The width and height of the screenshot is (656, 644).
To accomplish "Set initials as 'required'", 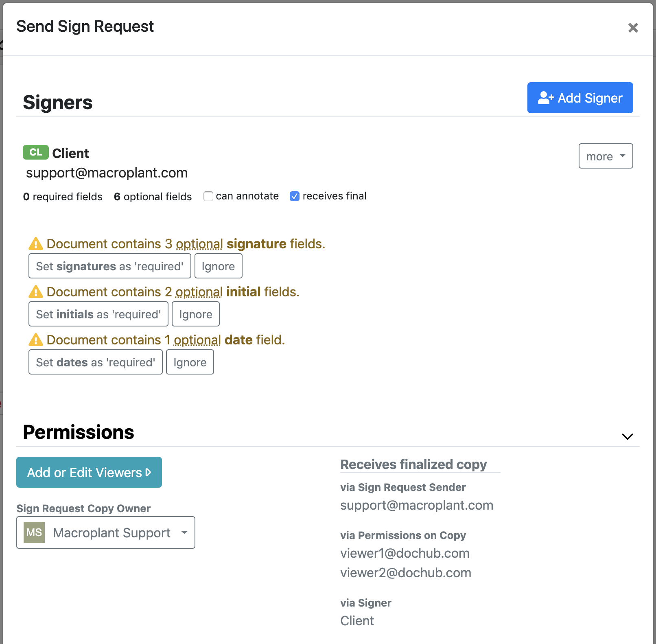I will coord(98,314).
